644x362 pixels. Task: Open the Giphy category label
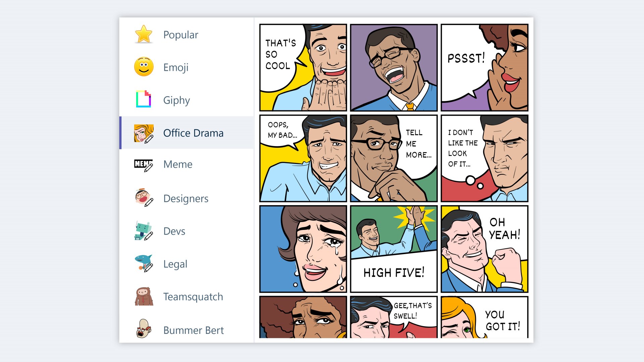click(176, 100)
